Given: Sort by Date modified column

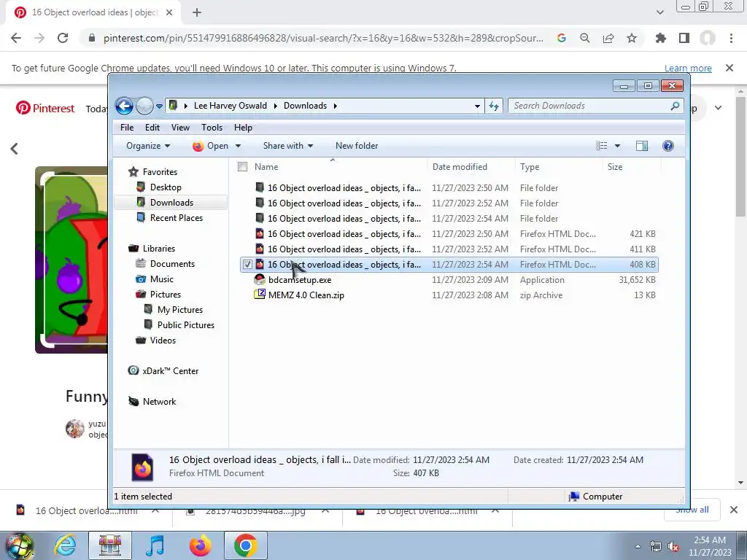Looking at the screenshot, I should [460, 167].
